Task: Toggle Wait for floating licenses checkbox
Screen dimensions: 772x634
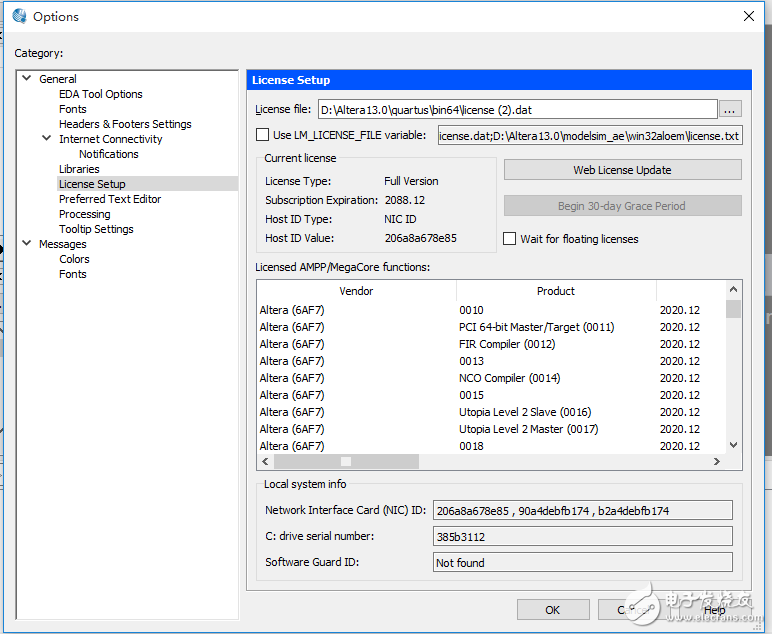Action: point(510,239)
